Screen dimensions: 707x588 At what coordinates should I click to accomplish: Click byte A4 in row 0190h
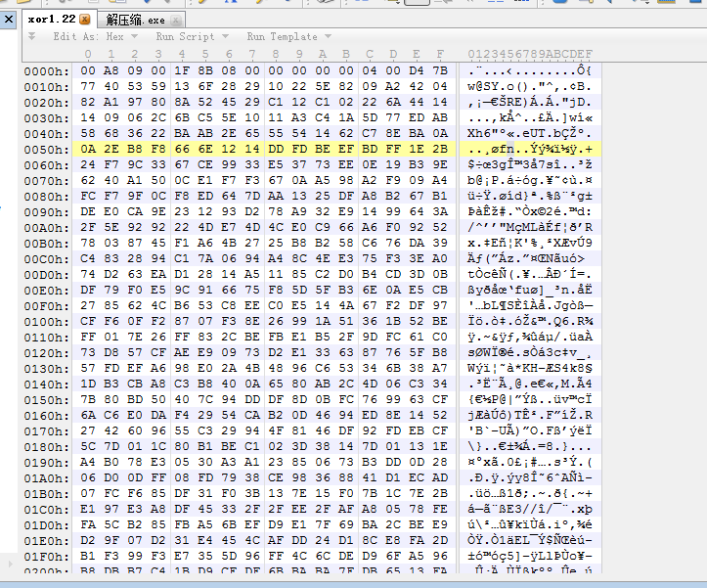coord(88,462)
